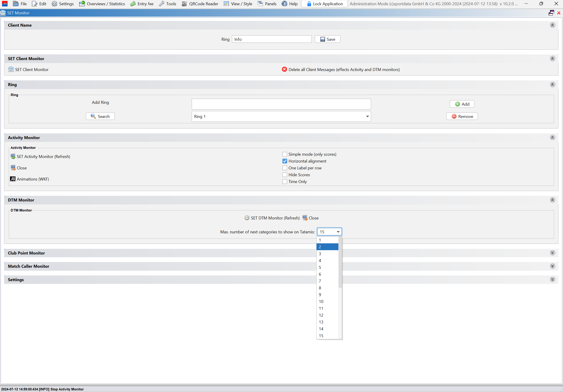Close the SET Monitor panel with red X

(x=559, y=13)
